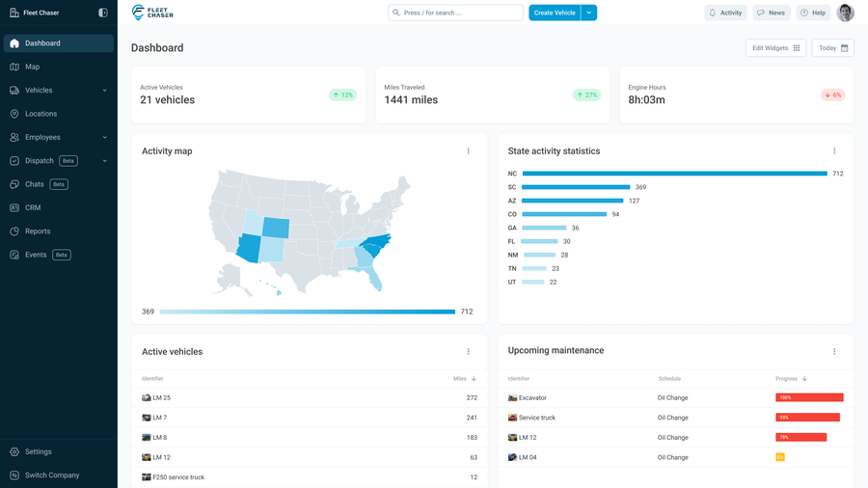Open State activity statistics options menu
Screen dimensions: 868x488
(x=834, y=151)
